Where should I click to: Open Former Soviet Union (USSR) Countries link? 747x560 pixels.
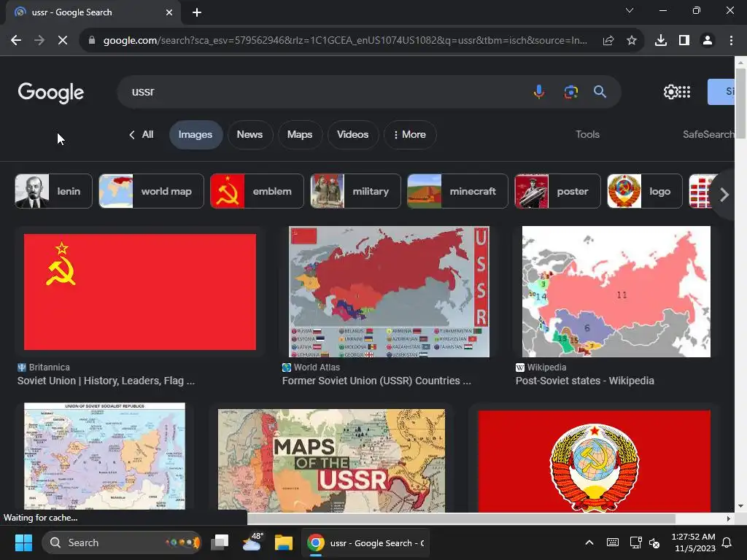(376, 381)
